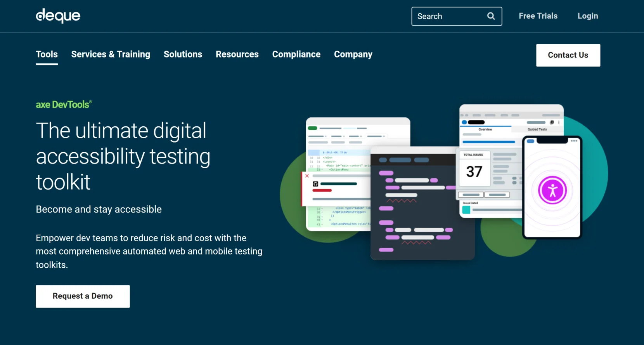Open the Free Trials link
The width and height of the screenshot is (644, 345).
coord(538,16)
